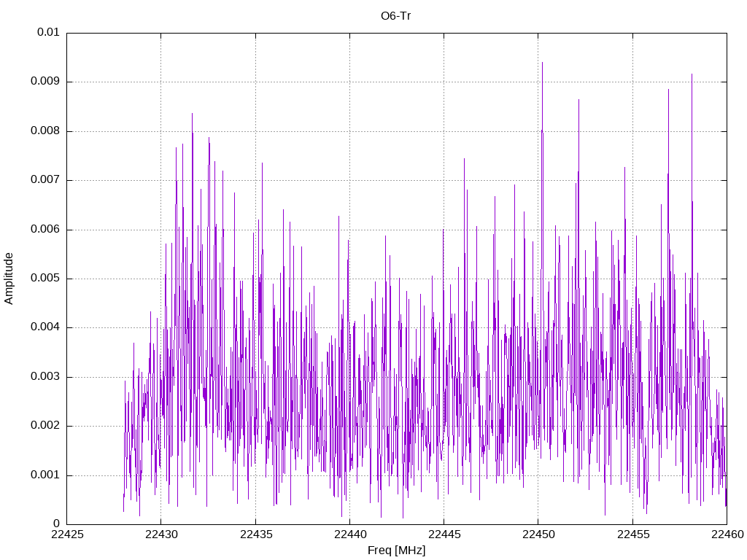Select the Freq [MHz] x-axis label

click(396, 551)
